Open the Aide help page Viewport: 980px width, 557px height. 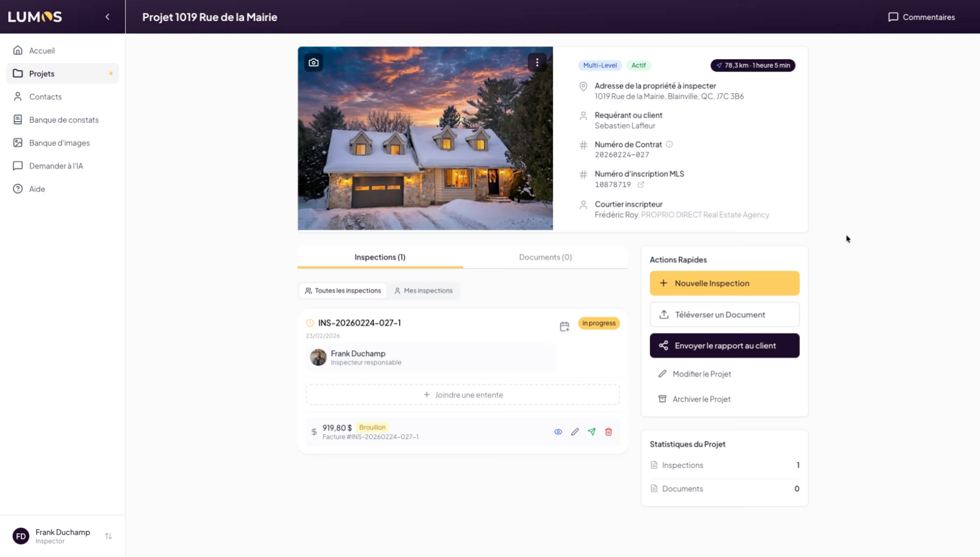click(62, 189)
